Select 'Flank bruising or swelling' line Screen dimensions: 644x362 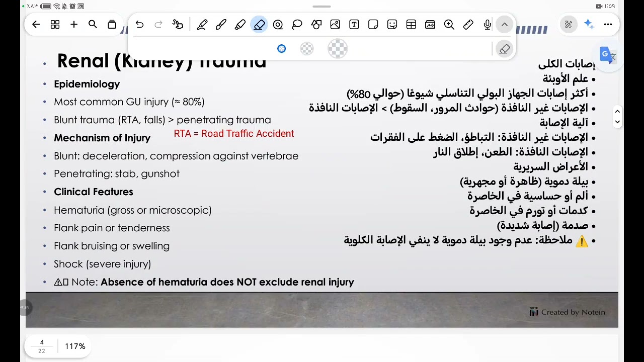[x=112, y=246]
